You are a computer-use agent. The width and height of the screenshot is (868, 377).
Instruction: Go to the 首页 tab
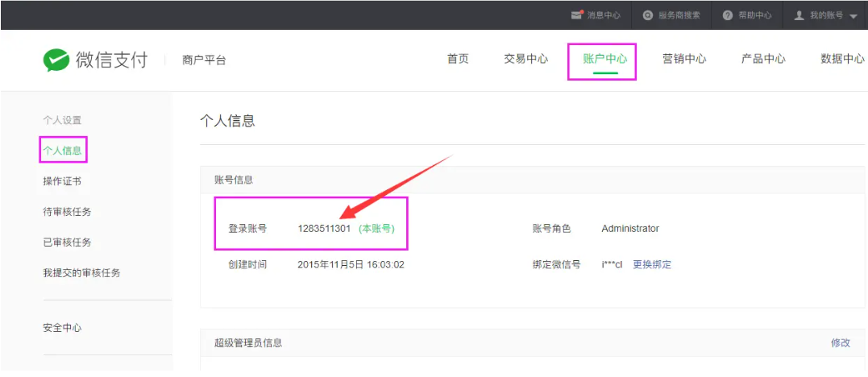pos(458,60)
